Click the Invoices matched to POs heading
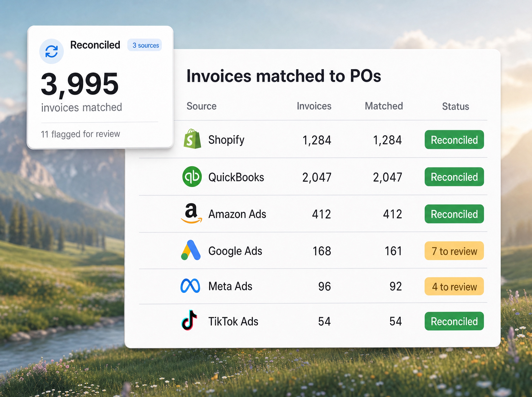This screenshot has height=397, width=532. pos(284,76)
